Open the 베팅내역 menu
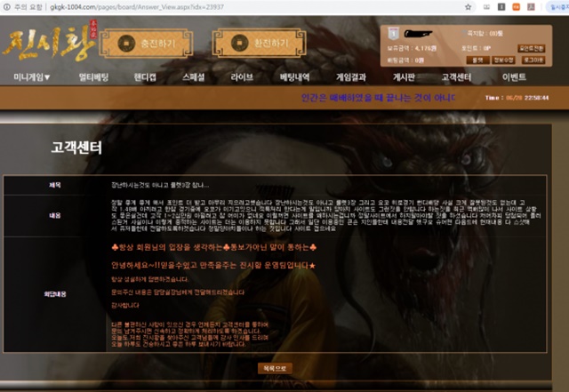 point(294,77)
